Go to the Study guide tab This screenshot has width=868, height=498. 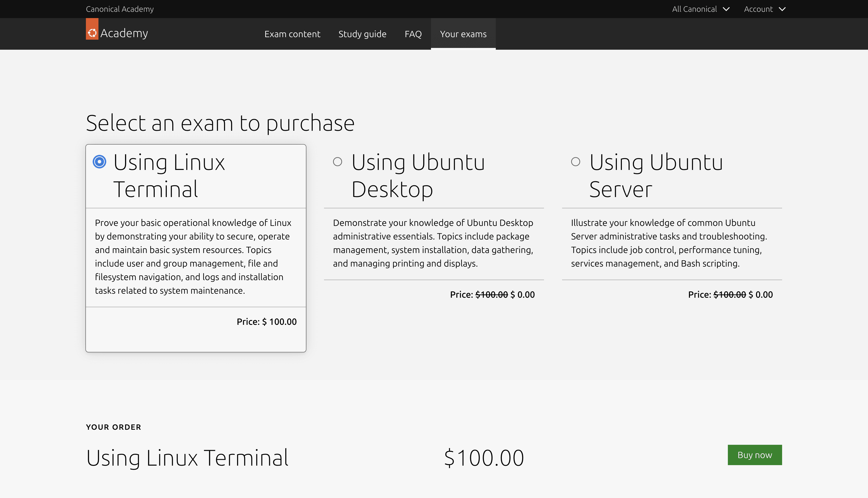362,34
